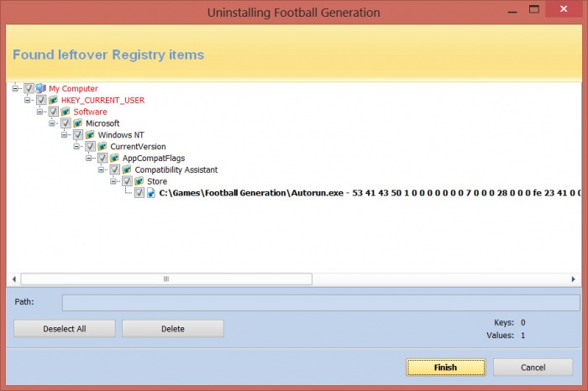Collapse the Windows NT tree node
This screenshot has width=588, height=391.
64,135
